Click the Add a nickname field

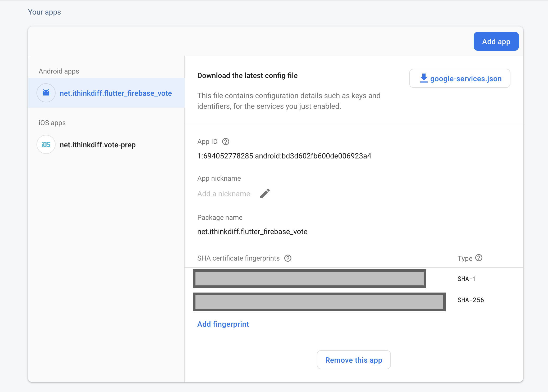[224, 194]
